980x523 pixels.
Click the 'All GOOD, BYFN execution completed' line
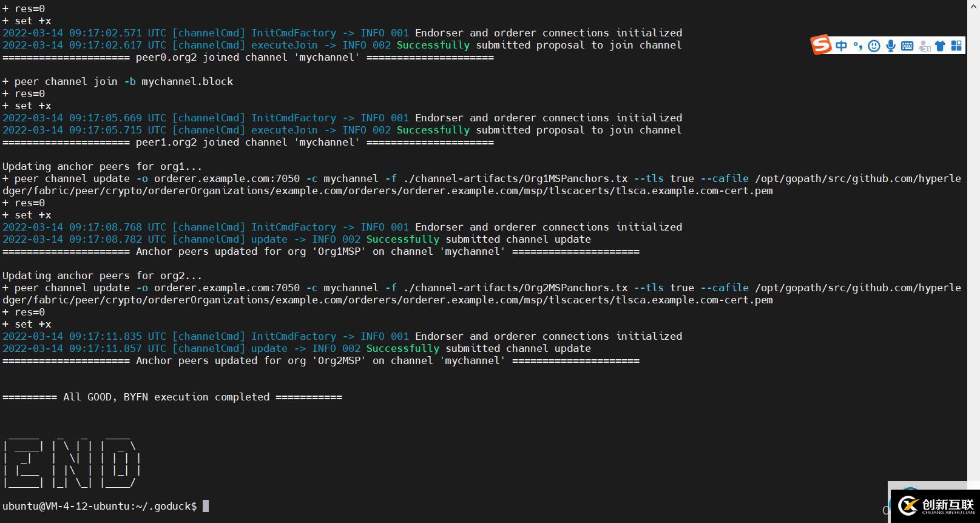point(172,397)
